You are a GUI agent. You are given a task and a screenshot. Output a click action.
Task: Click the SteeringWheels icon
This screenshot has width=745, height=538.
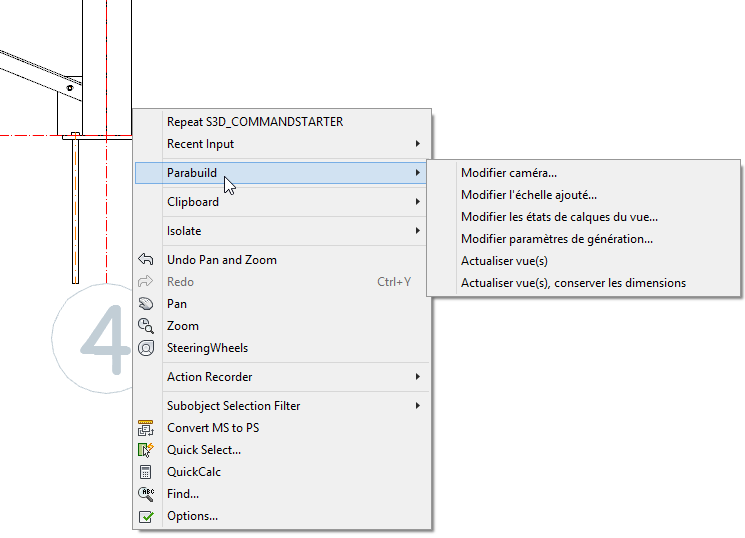146,348
